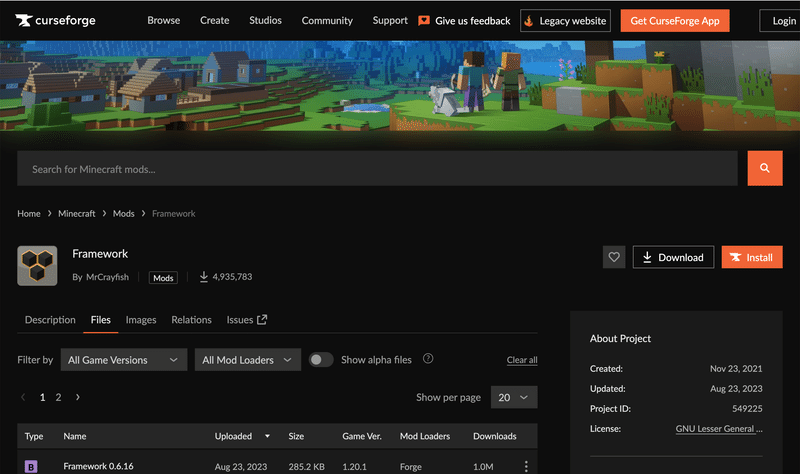Click the Issues external link icon
The height and width of the screenshot is (474, 800).
pos(262,319)
